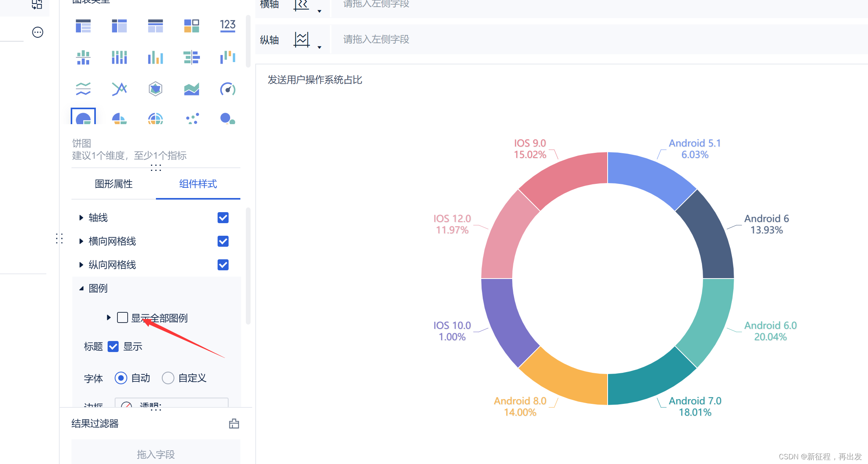Screen dimensions: 868x464
Task: Switch to the 图形属性 tab
Action: [114, 184]
